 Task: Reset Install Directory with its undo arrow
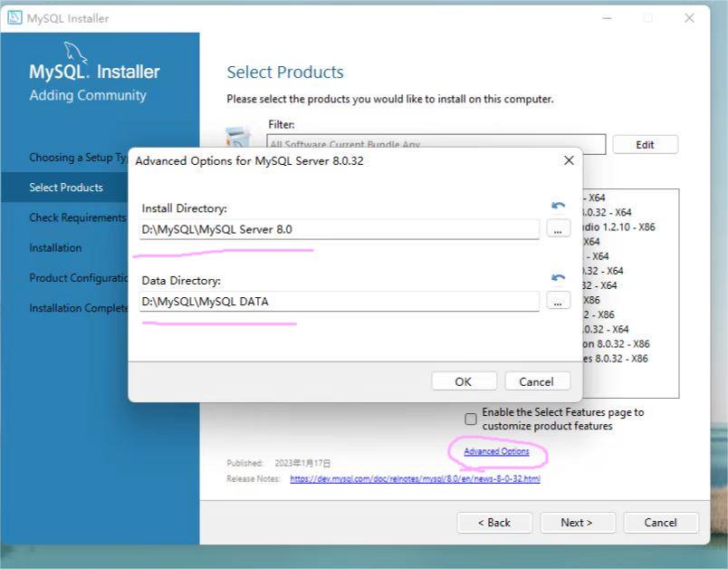click(x=558, y=206)
